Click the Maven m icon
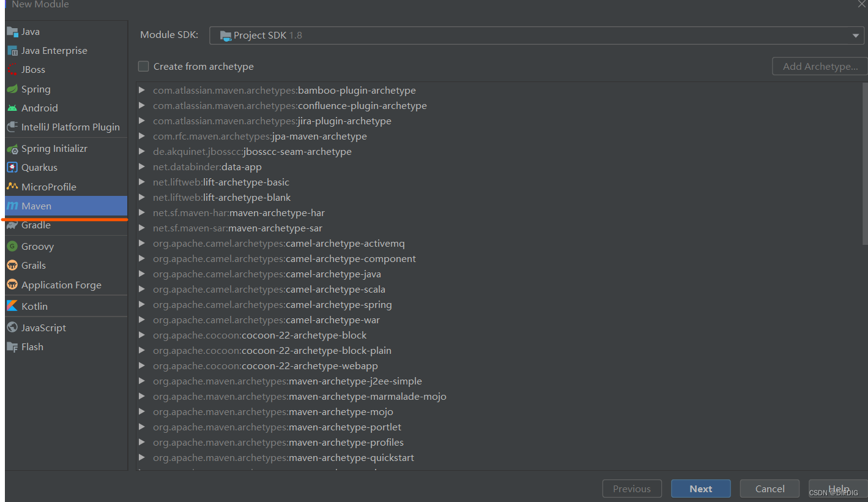This screenshot has height=502, width=868. 12,206
